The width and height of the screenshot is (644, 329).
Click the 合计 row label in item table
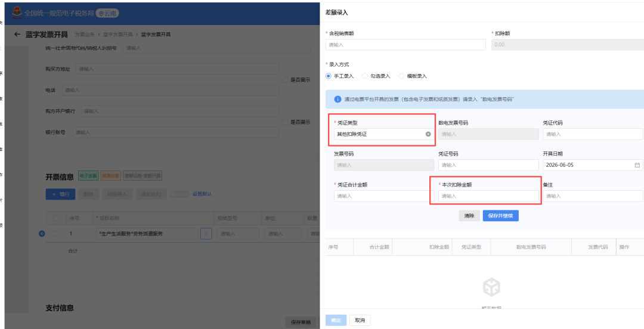point(73,250)
